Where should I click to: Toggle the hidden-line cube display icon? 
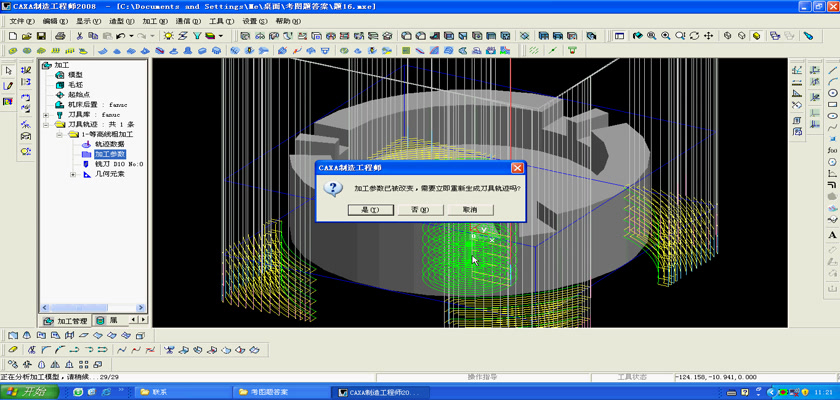(741, 36)
